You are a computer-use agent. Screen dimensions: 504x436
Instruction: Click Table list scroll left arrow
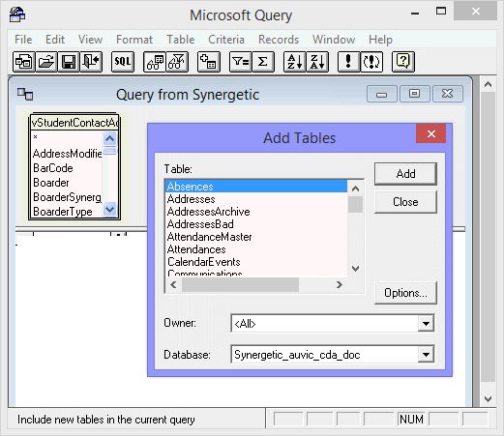[173, 285]
